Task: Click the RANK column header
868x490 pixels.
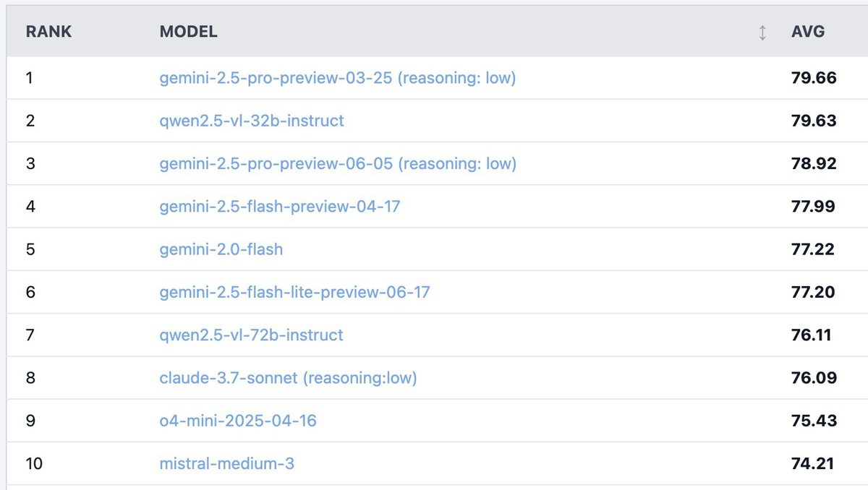Action: click(48, 32)
